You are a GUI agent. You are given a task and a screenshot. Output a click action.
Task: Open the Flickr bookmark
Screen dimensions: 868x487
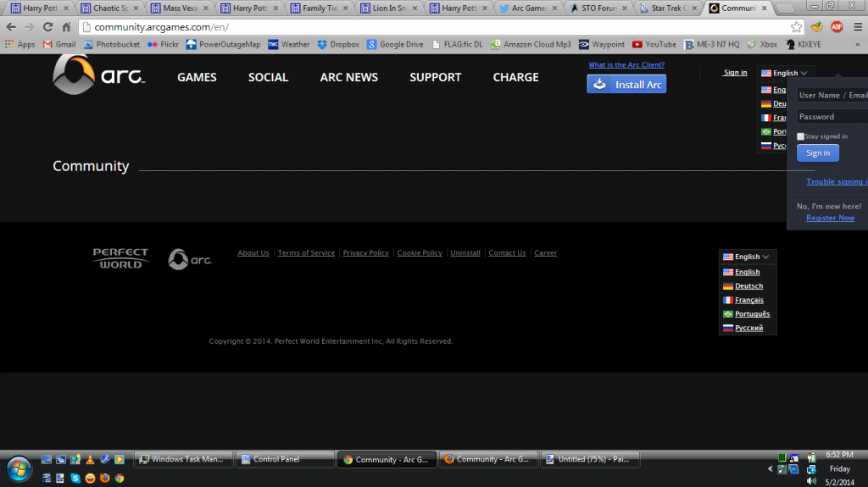(164, 44)
